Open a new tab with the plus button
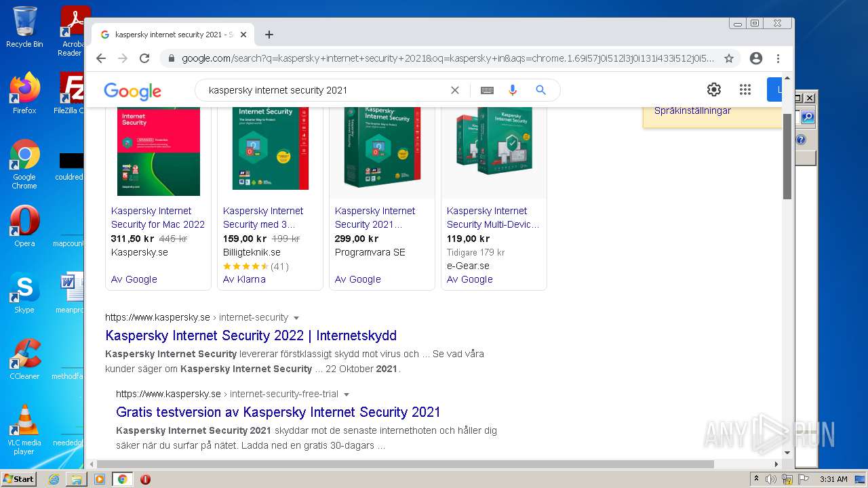Screen dimensions: 868x488 tap(269, 35)
